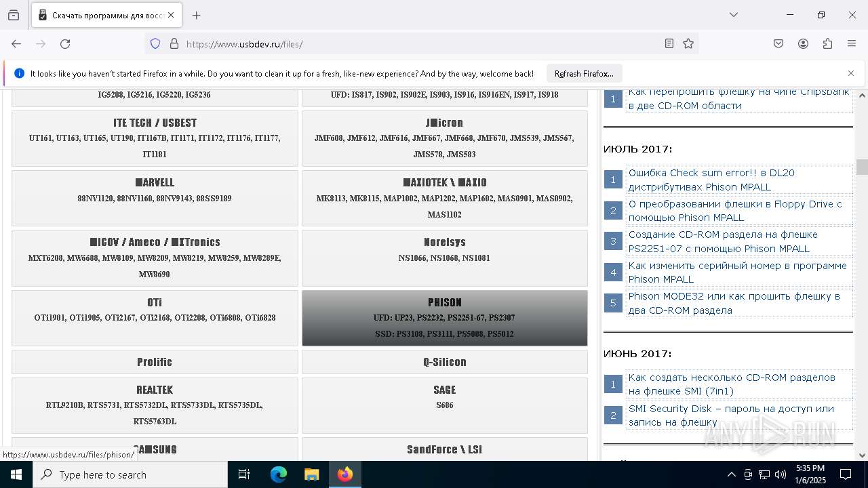Click sidebar scrollbar down arrow

point(862,455)
